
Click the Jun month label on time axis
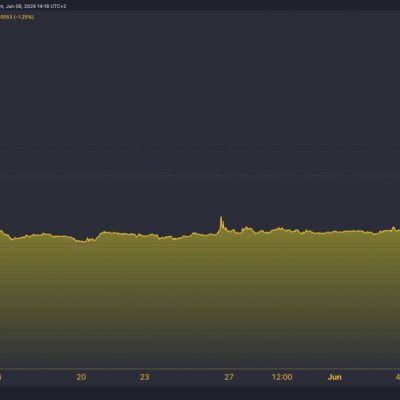[x=334, y=377]
